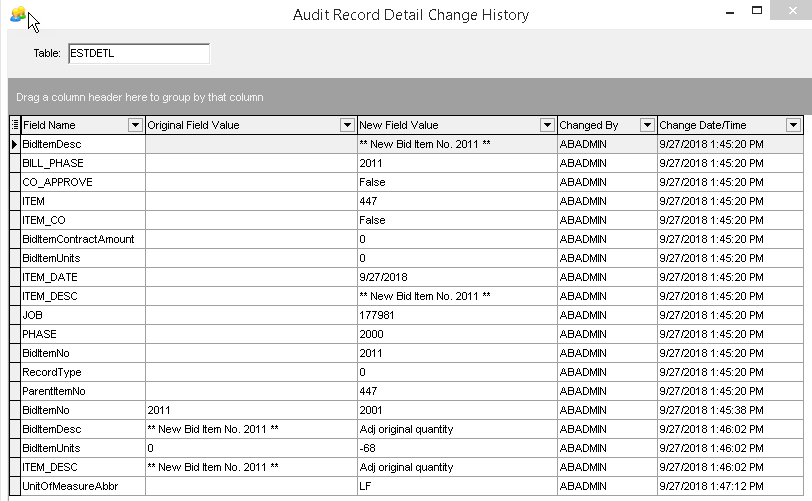The width and height of the screenshot is (812, 501).
Task: Click the group-by column drop panel
Action: coord(410,97)
